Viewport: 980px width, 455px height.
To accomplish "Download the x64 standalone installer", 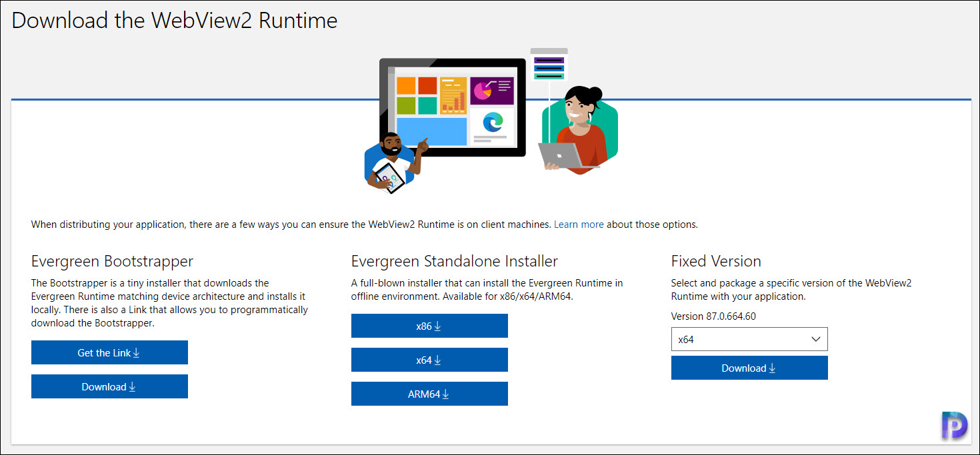I will click(429, 360).
